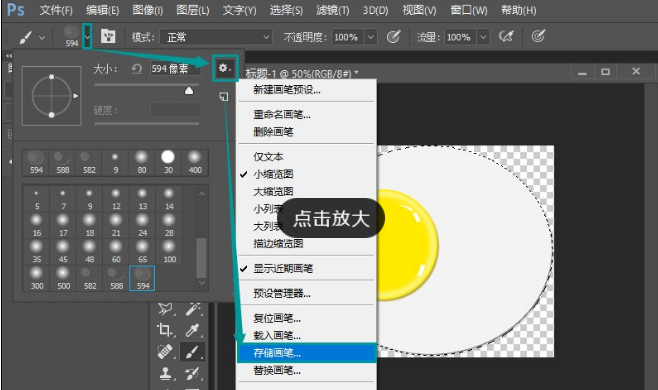This screenshot has width=658, height=390.
Task: Select the Crop tool in toolbox
Action: (164, 330)
